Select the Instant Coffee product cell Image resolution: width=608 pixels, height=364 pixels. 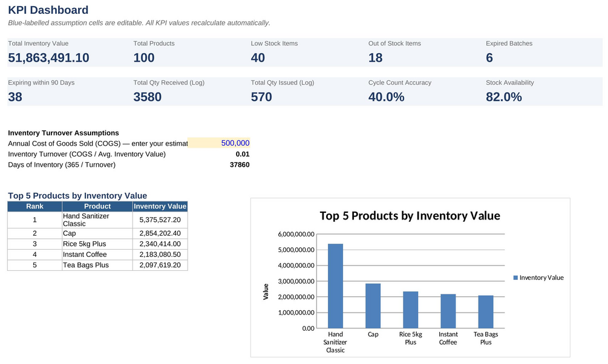[97, 255]
